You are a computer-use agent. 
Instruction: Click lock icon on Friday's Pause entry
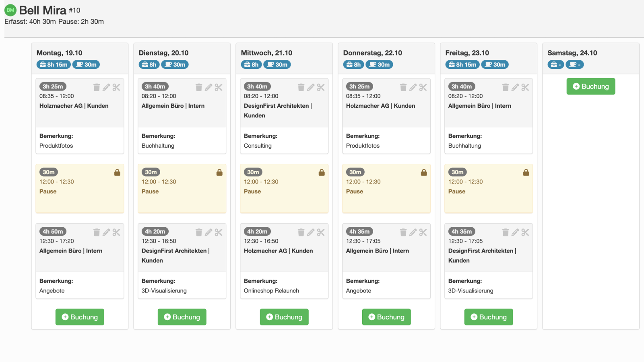[x=526, y=172]
